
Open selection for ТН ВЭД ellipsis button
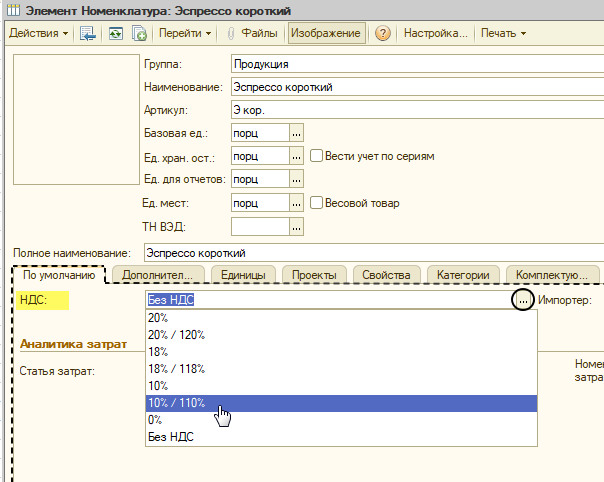coord(296,227)
